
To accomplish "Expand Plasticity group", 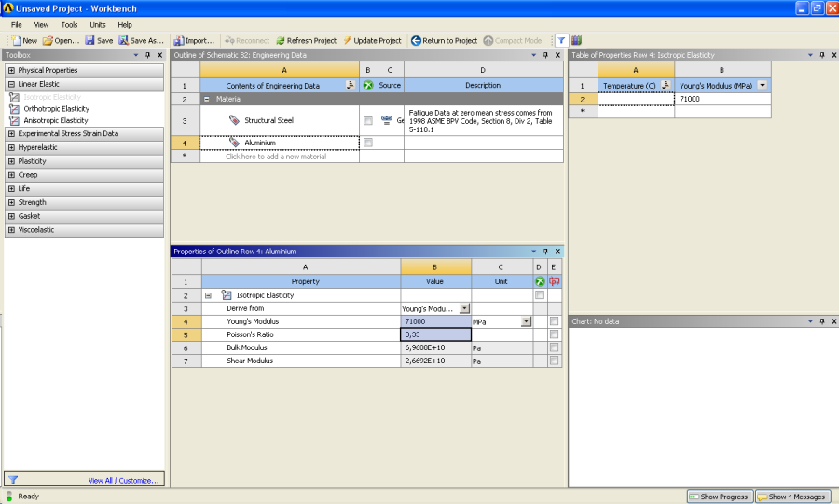I will 11,161.
